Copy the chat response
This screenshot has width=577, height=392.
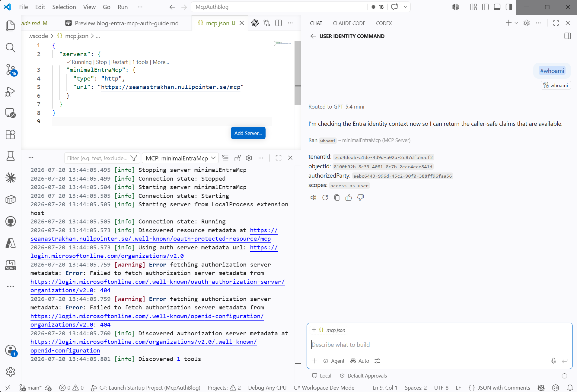pyautogui.click(x=337, y=198)
